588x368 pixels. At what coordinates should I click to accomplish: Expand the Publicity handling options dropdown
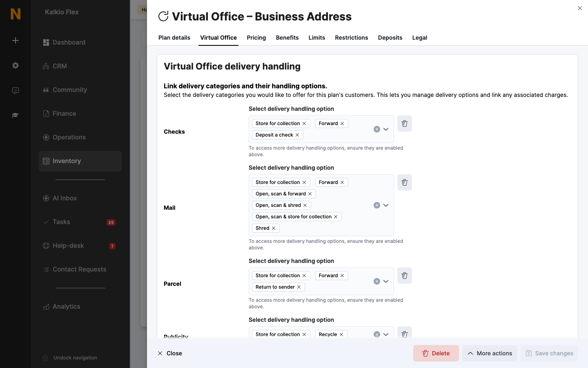(x=386, y=334)
